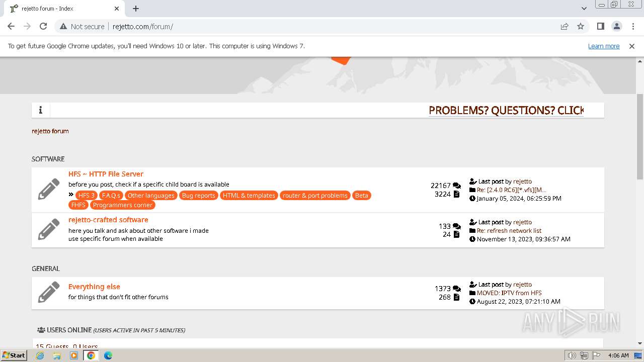644x362 pixels.
Task: Select the SOFTWARE category heading
Action: pyautogui.click(x=48, y=159)
